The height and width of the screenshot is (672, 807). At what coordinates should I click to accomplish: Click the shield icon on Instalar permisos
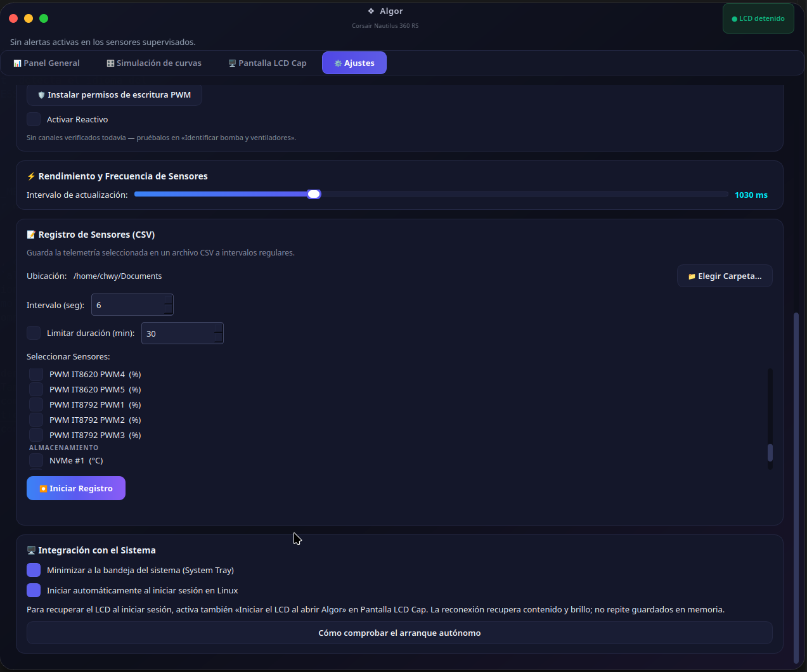[x=41, y=95]
